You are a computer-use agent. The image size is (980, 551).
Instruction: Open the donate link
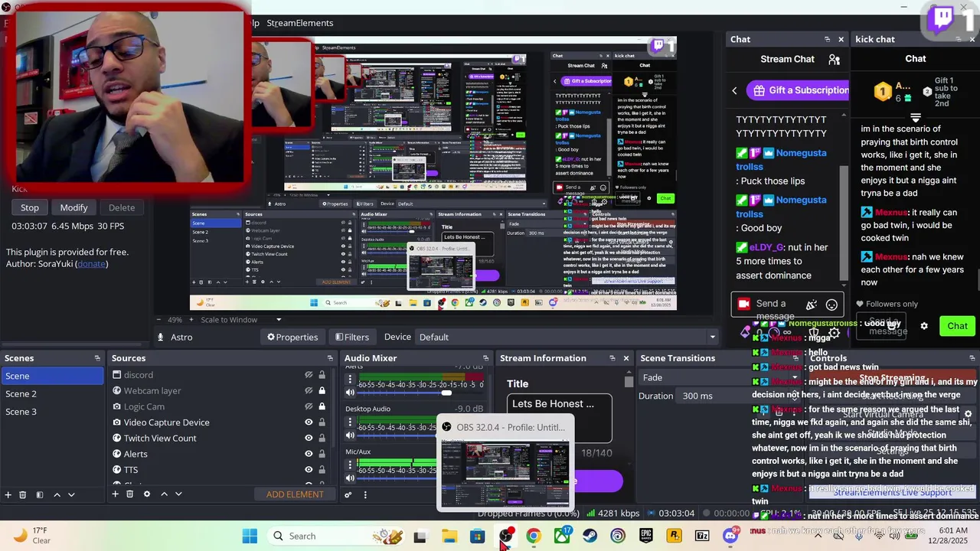point(91,264)
